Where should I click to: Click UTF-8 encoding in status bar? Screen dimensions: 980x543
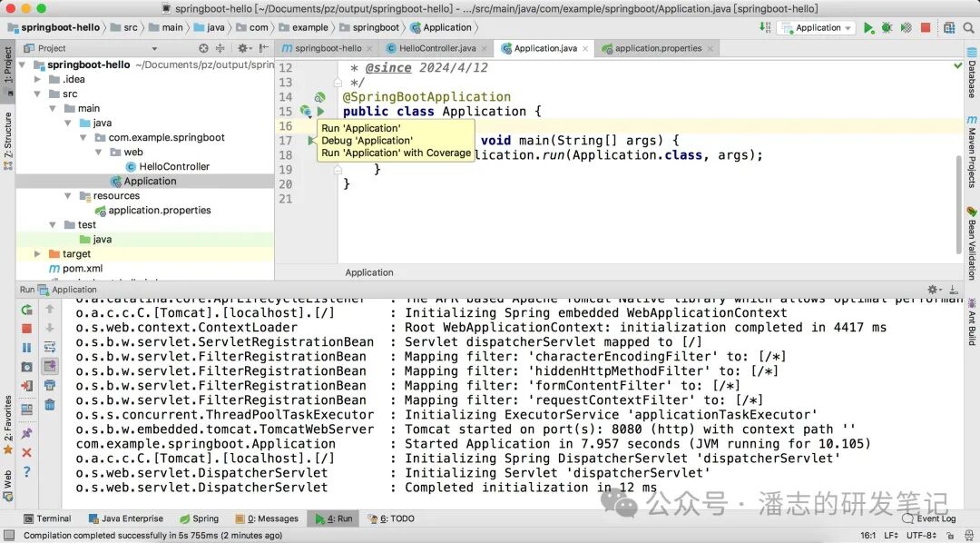[x=921, y=536]
